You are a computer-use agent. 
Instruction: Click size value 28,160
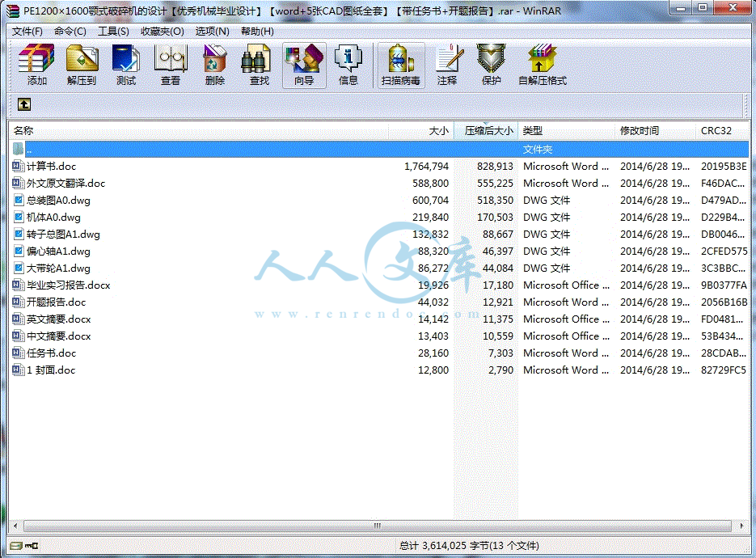point(433,353)
